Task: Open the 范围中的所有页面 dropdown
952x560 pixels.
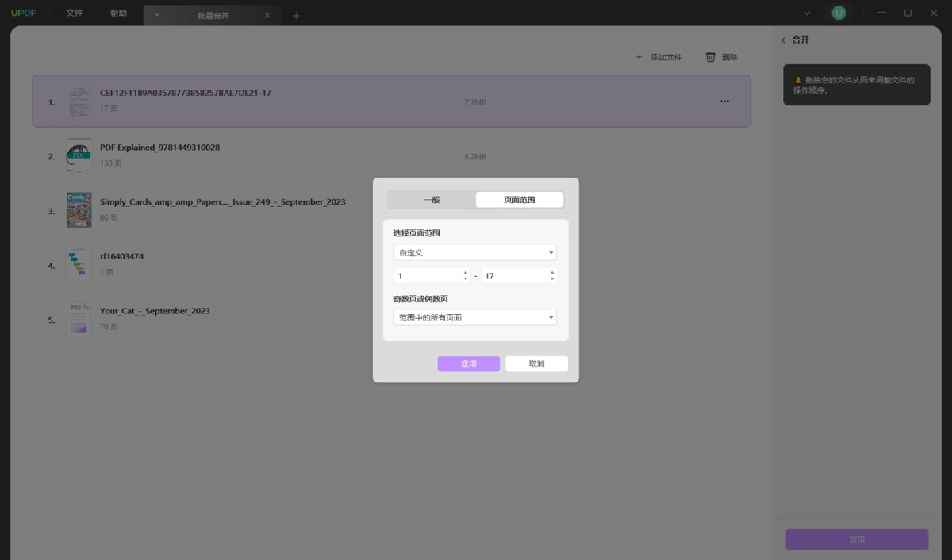Action: point(475,317)
